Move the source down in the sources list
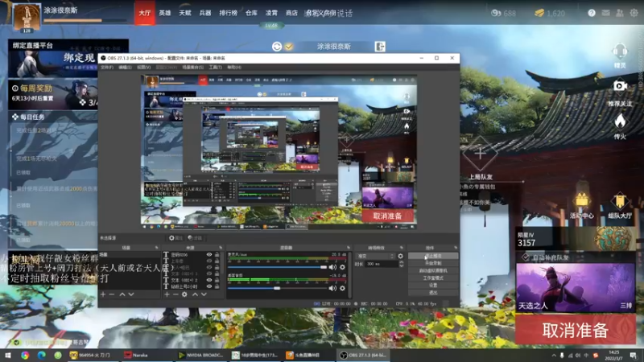Image resolution: width=644 pixels, height=362 pixels. [204, 294]
